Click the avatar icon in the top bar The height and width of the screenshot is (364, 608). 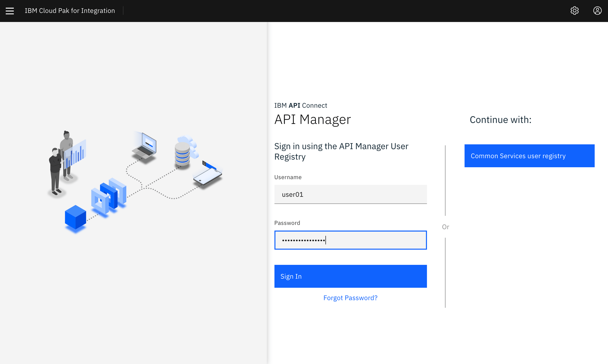pyautogui.click(x=597, y=11)
